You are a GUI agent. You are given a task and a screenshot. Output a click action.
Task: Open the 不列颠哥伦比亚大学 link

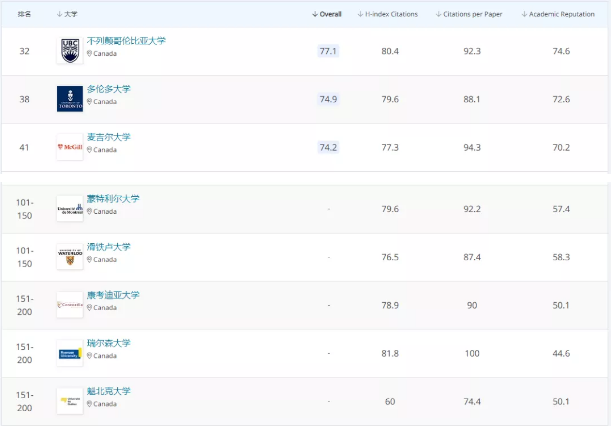point(126,41)
